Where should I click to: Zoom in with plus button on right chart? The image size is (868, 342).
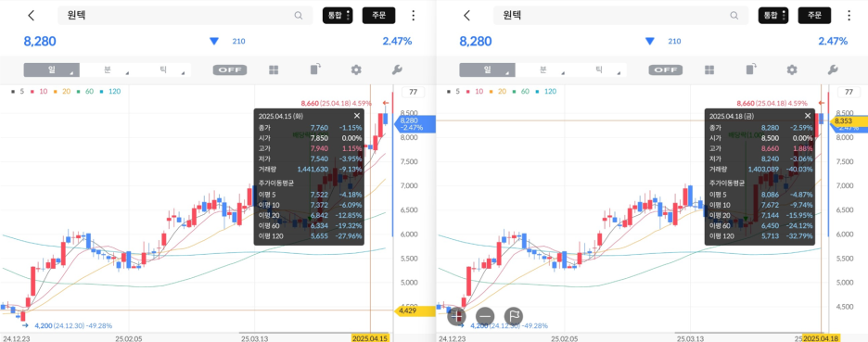pos(456,316)
